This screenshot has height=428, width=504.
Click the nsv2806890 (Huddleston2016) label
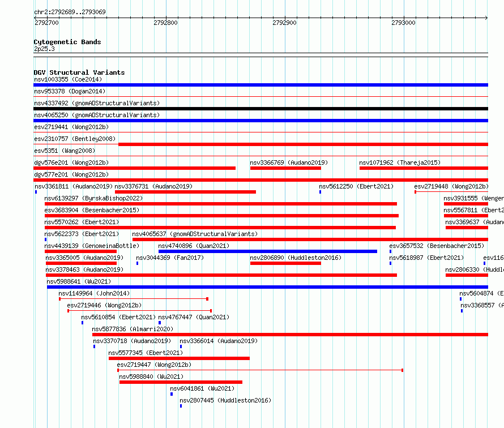coord(296,258)
